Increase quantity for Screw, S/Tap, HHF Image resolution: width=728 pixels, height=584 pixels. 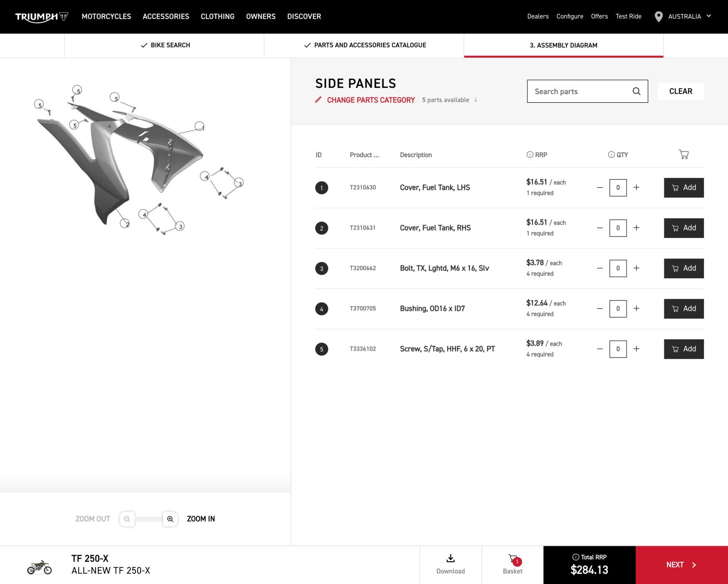(637, 349)
